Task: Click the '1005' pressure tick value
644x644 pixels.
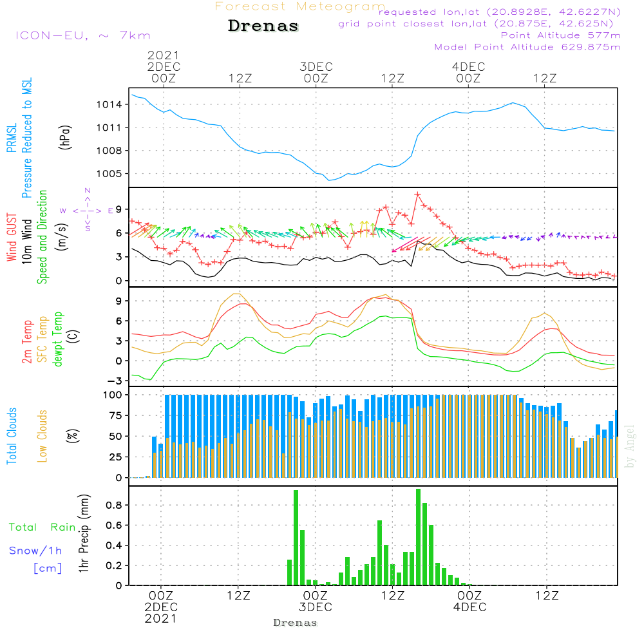Action: (109, 174)
